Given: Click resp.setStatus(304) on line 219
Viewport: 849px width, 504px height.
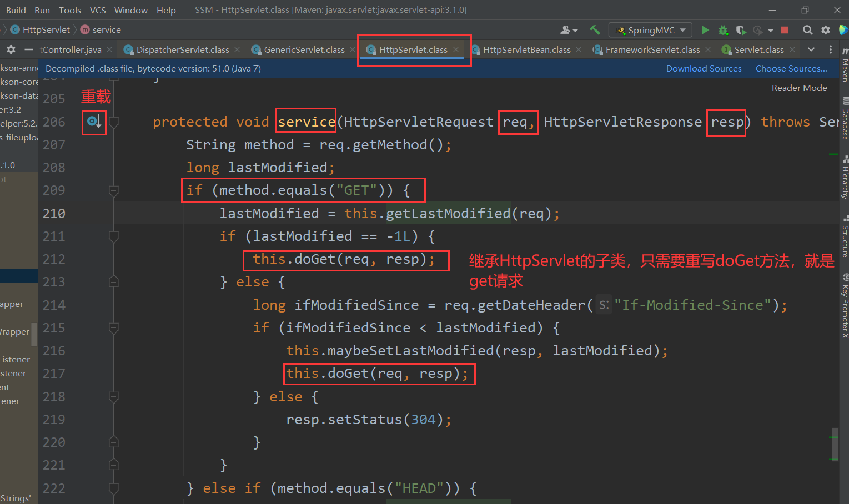Looking at the screenshot, I should (364, 420).
